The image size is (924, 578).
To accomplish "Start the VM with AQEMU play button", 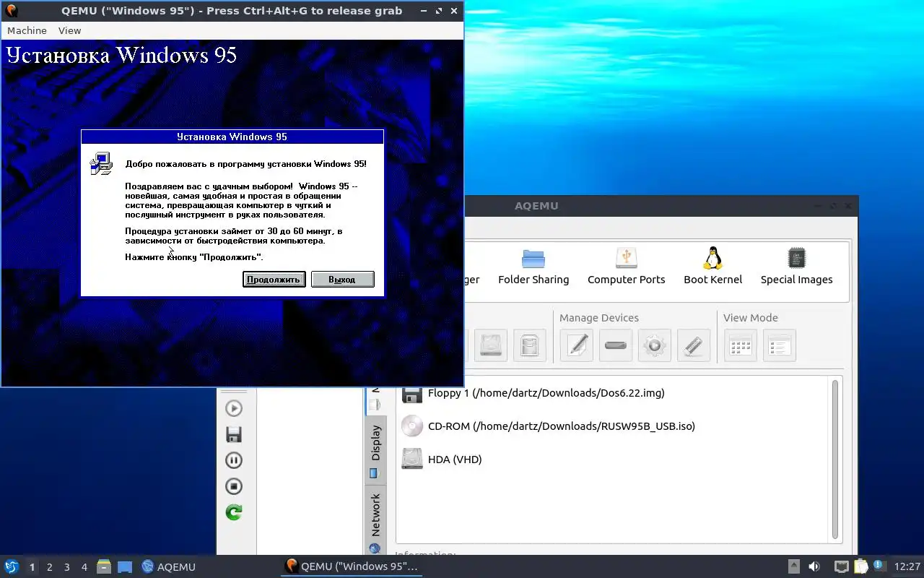I will [234, 408].
